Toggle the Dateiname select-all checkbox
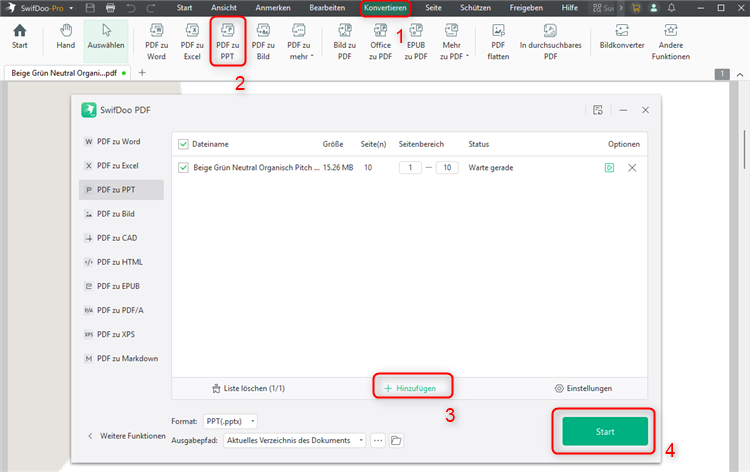This screenshot has width=750, height=472. point(183,144)
